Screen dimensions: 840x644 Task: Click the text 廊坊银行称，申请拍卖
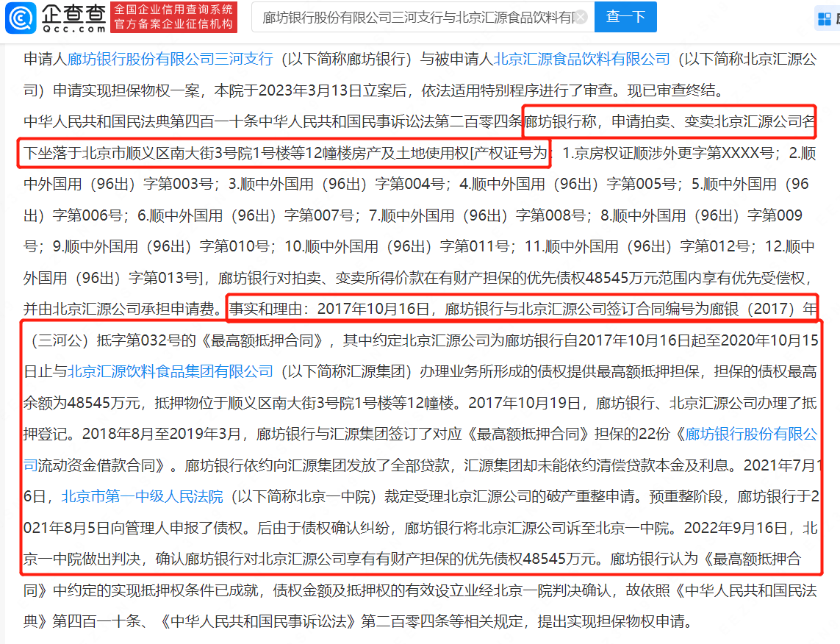596,121
